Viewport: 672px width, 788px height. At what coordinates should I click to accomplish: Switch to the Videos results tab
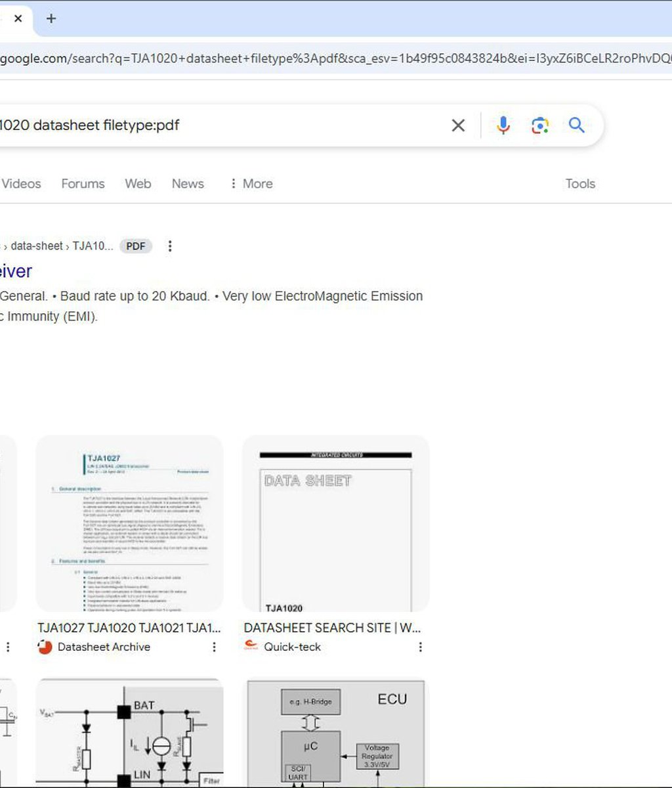tap(21, 184)
